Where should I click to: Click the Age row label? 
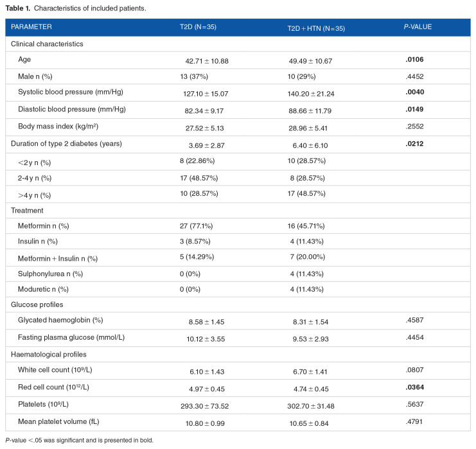[x=25, y=60]
